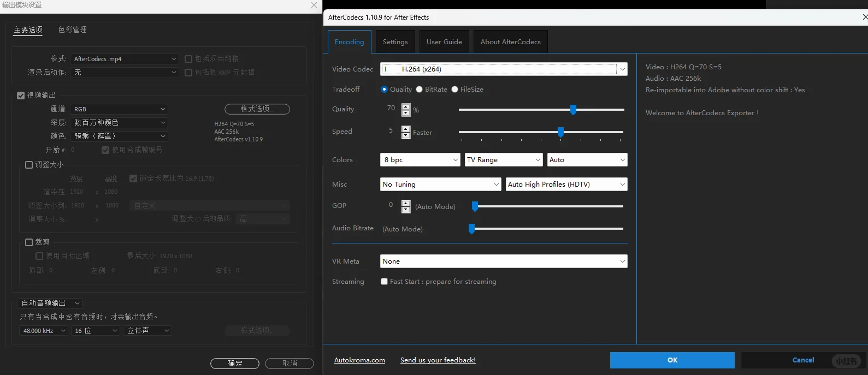868x375 pixels.
Task: Enable Fast Start for streaming
Action: point(385,282)
